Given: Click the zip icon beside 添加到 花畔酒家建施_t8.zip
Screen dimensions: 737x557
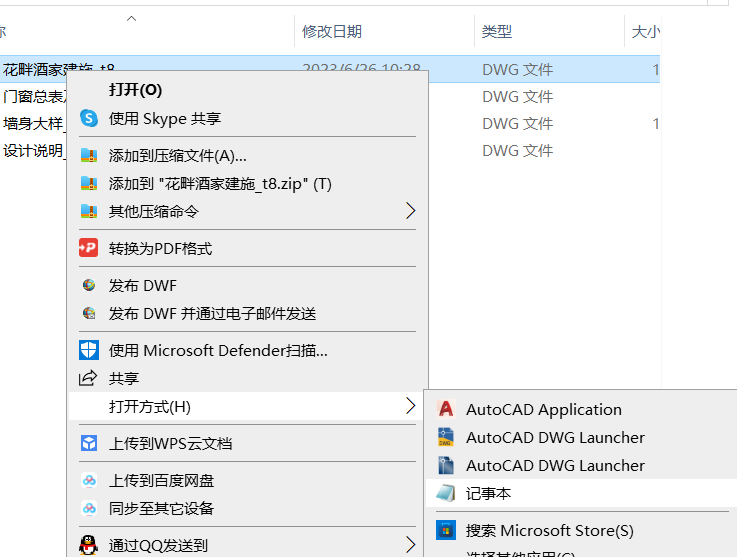Looking at the screenshot, I should point(89,183).
